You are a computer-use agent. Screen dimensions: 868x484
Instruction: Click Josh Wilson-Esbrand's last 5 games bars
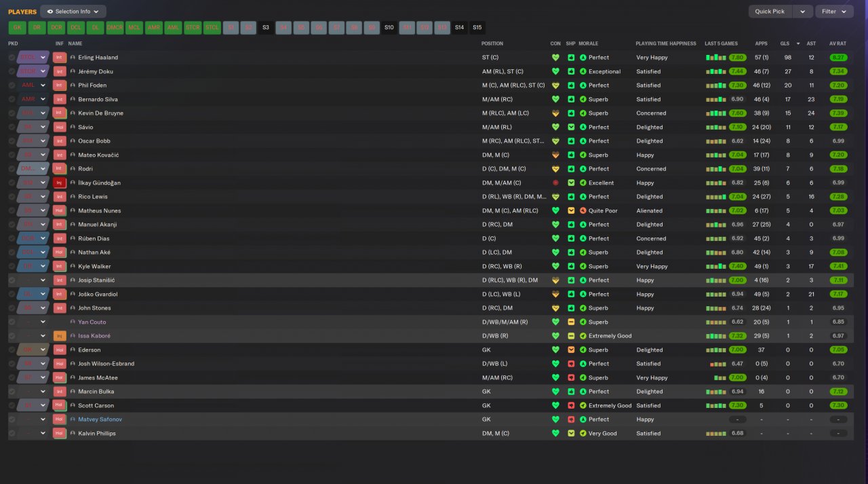coord(718,364)
